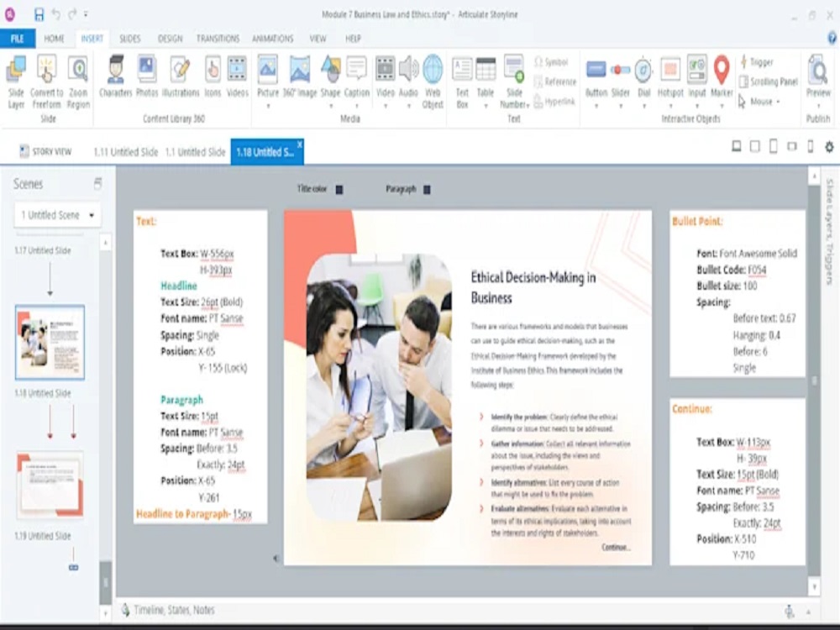Viewport: 840px width, 630px height.
Task: Switch to phone portrait view
Action: coord(811,145)
